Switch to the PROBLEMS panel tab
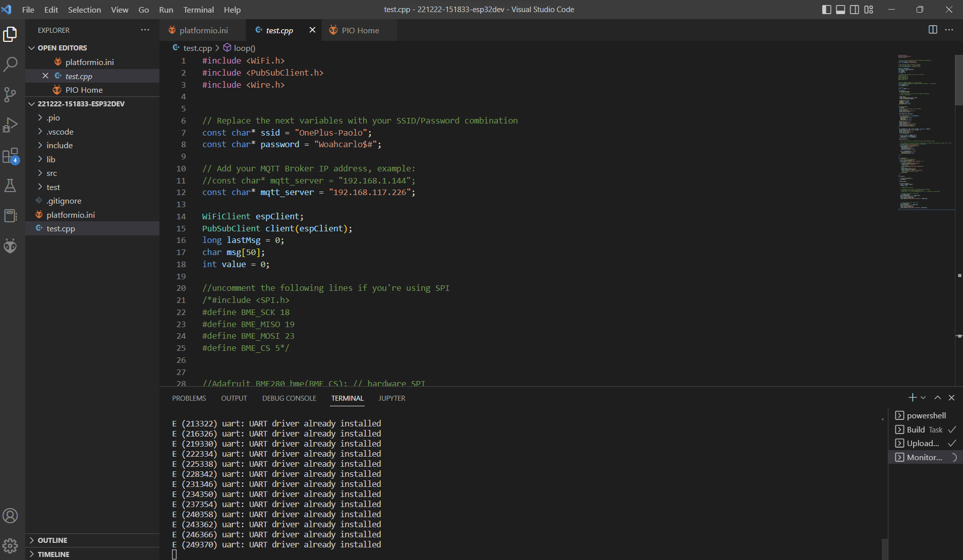This screenshot has width=963, height=560. pos(189,398)
